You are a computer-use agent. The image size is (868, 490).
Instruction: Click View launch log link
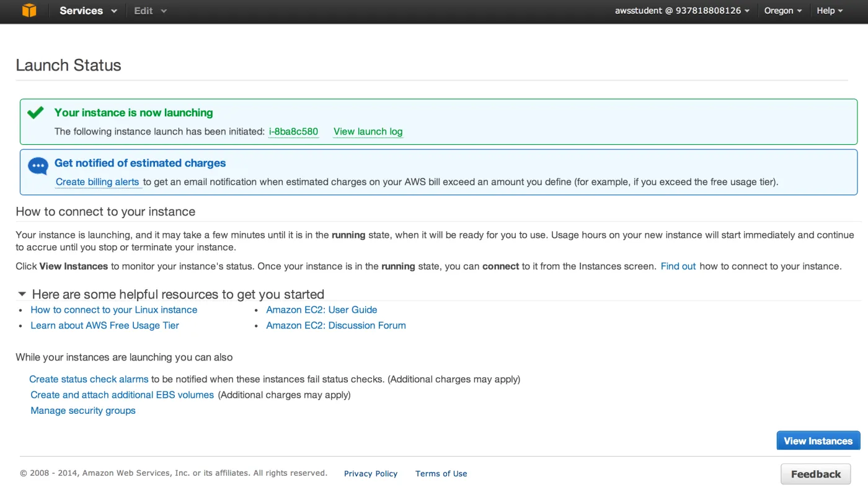[x=368, y=131]
